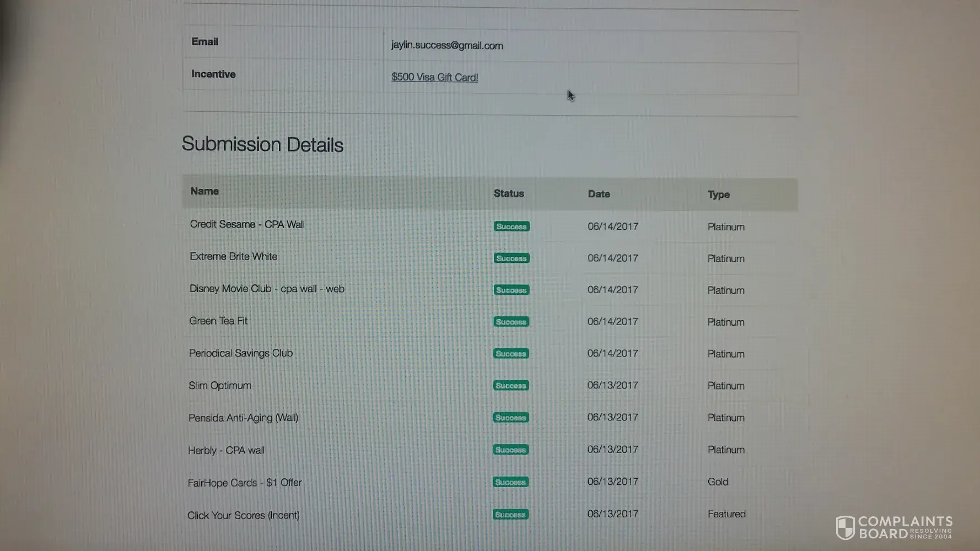Click the Gold type in FairHope Cards row
This screenshot has height=551, width=980.
[718, 482]
